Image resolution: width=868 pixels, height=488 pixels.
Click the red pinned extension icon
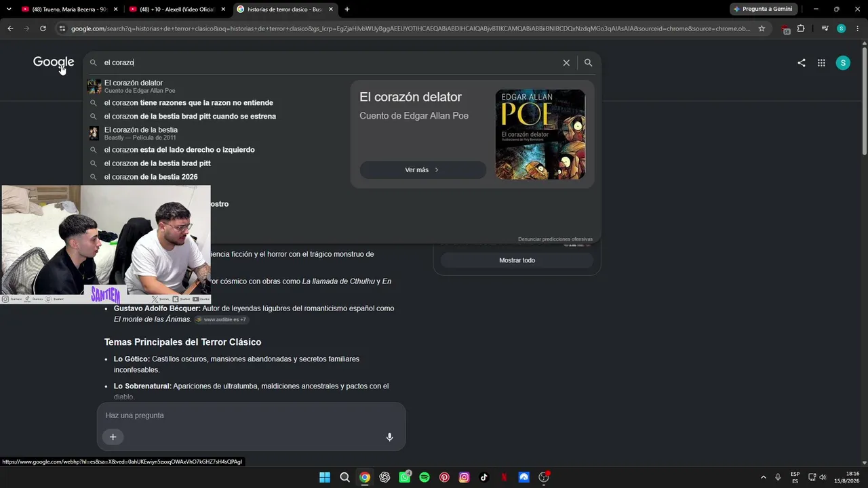click(x=785, y=29)
